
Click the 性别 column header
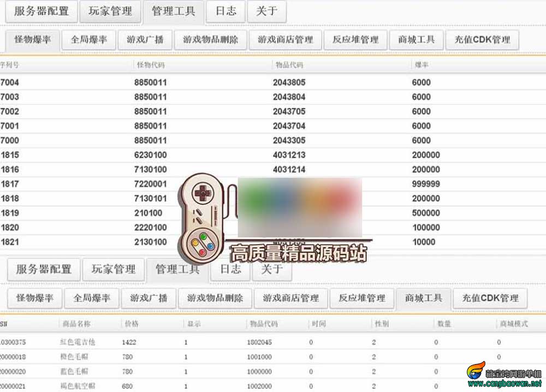coord(381,324)
